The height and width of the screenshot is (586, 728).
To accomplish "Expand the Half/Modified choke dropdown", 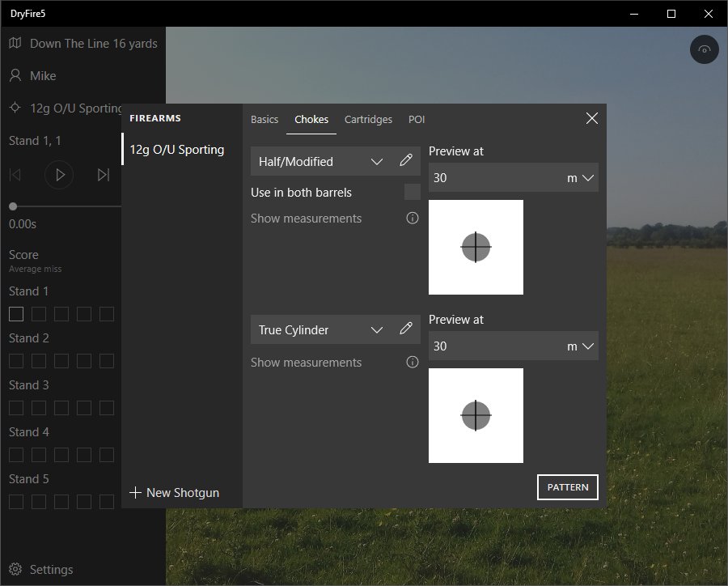I will (376, 162).
